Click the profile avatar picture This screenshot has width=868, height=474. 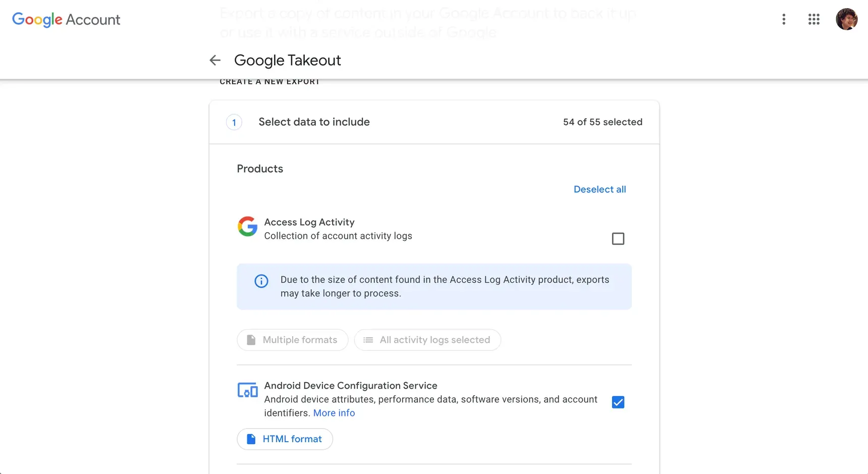click(846, 19)
